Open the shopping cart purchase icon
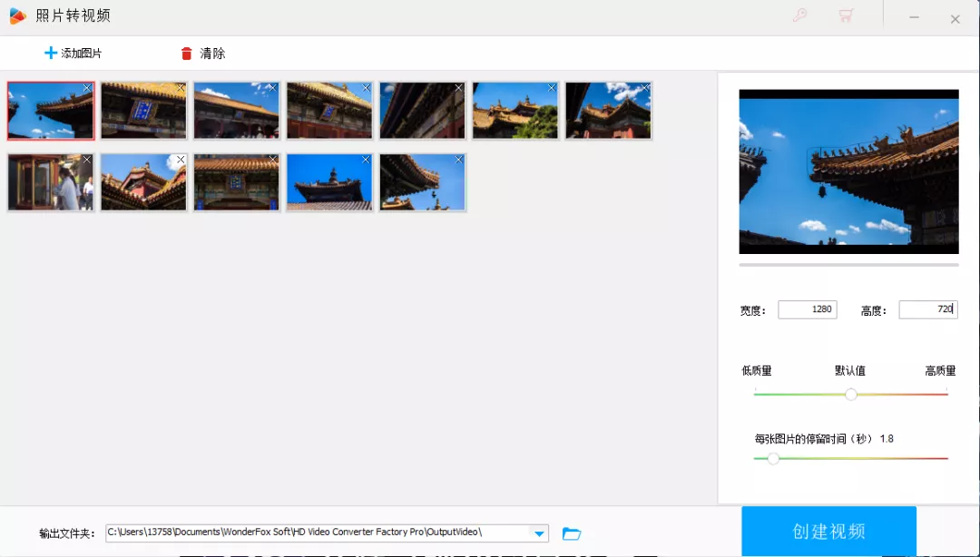 [846, 15]
